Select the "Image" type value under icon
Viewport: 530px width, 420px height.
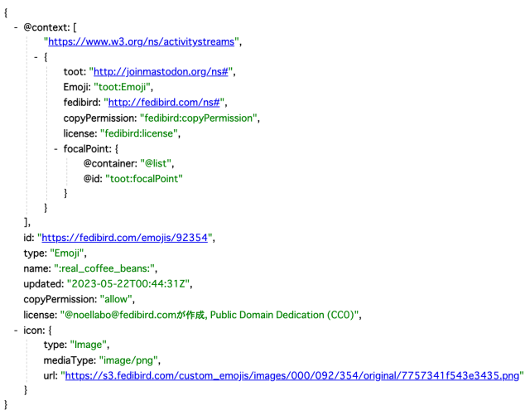89,345
